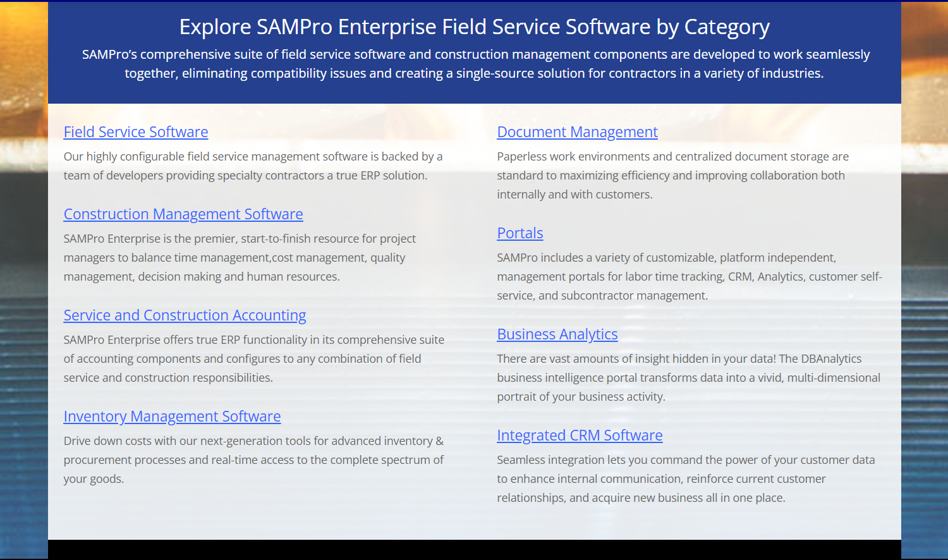Open Inventory Management Software

(x=172, y=417)
